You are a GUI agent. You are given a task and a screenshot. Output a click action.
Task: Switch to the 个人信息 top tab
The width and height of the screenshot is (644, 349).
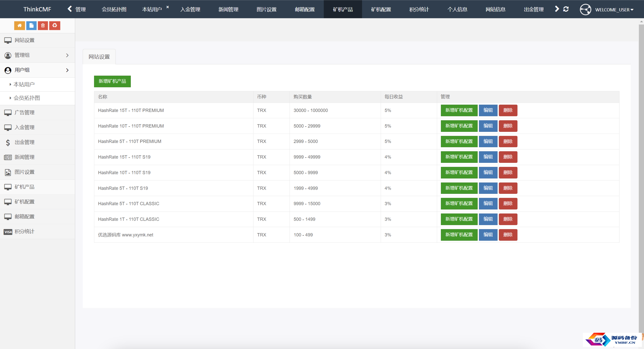coord(457,10)
